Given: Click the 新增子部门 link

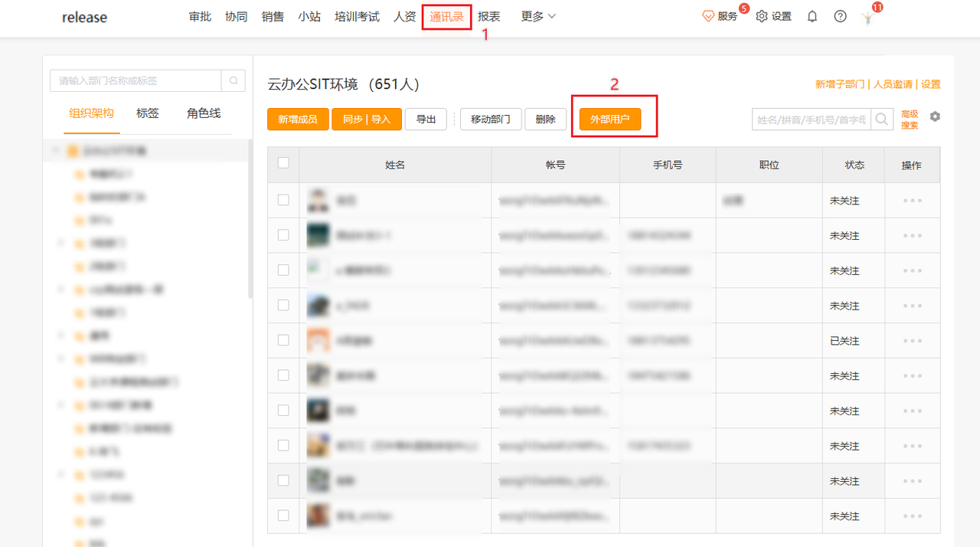Looking at the screenshot, I should pyautogui.click(x=840, y=84).
